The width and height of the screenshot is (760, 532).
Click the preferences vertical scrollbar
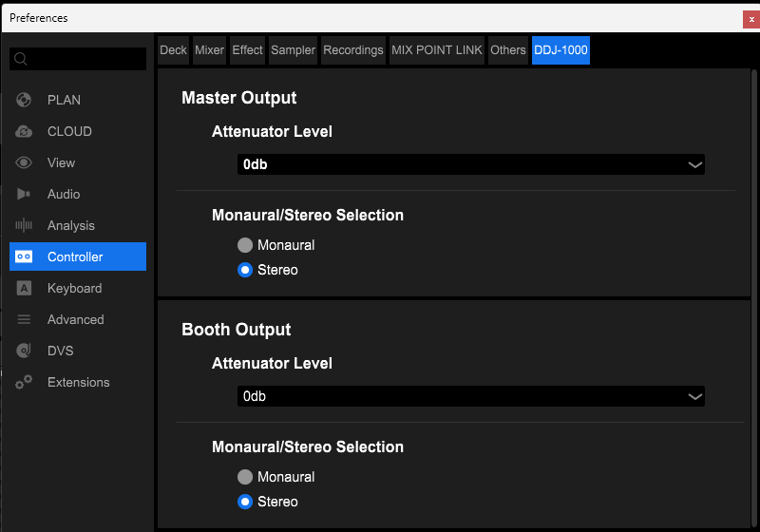point(753,298)
